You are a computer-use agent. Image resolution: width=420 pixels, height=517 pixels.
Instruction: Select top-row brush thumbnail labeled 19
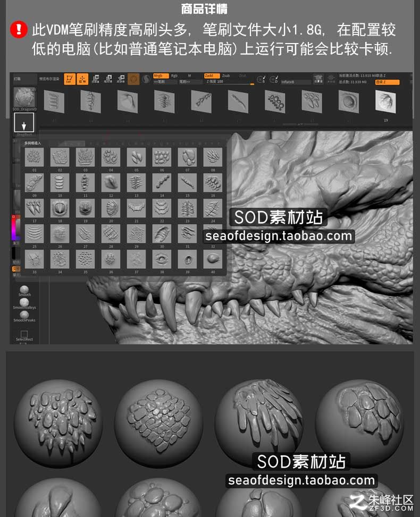click(x=385, y=101)
